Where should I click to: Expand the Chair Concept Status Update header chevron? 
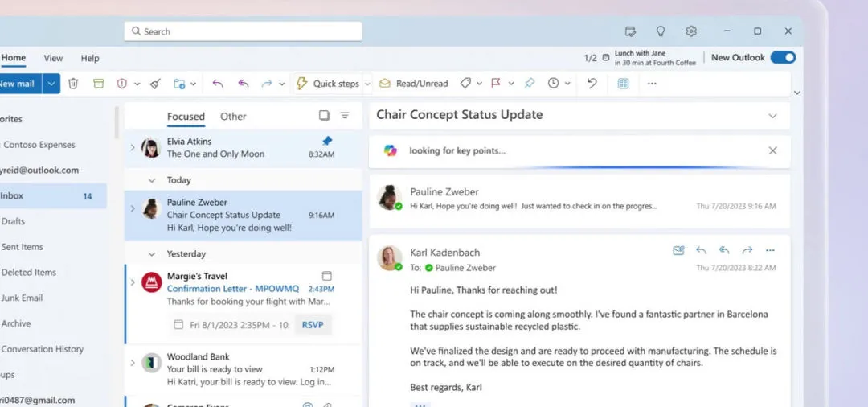pos(772,116)
